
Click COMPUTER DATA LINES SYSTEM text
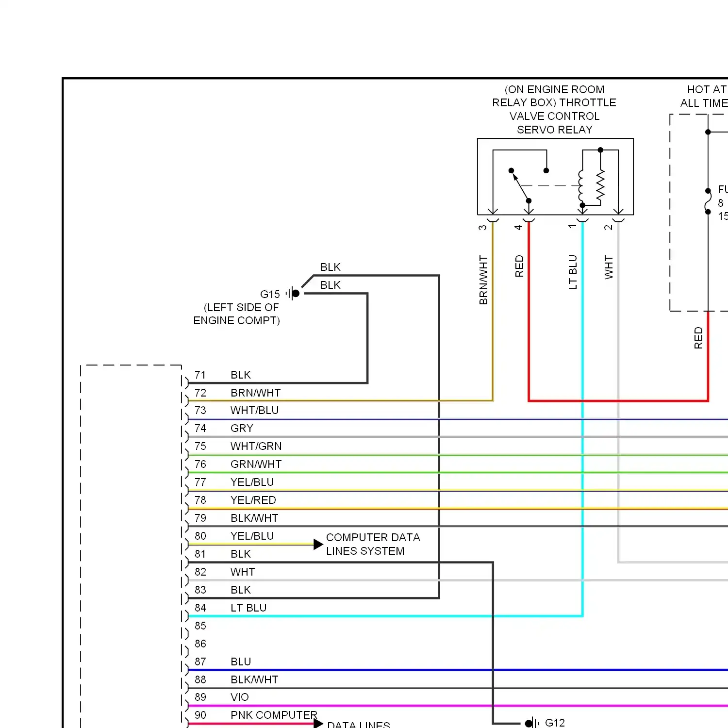[373, 544]
